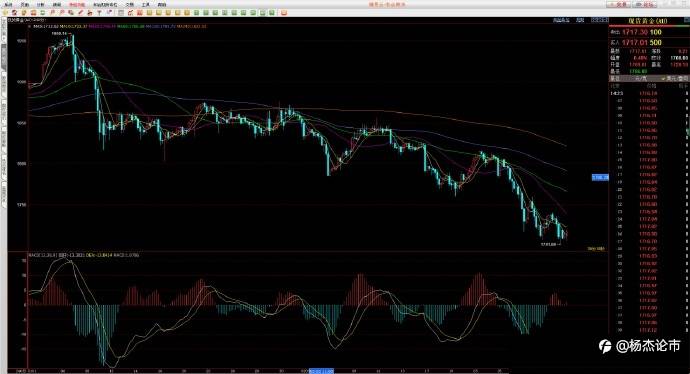Click the sell price 1717.30 in the quote panel
690x374 pixels.
pos(635,32)
